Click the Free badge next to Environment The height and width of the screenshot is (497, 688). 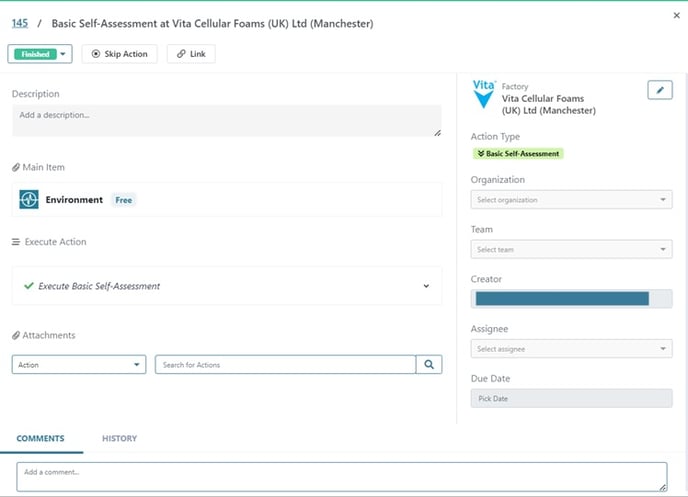coord(123,200)
